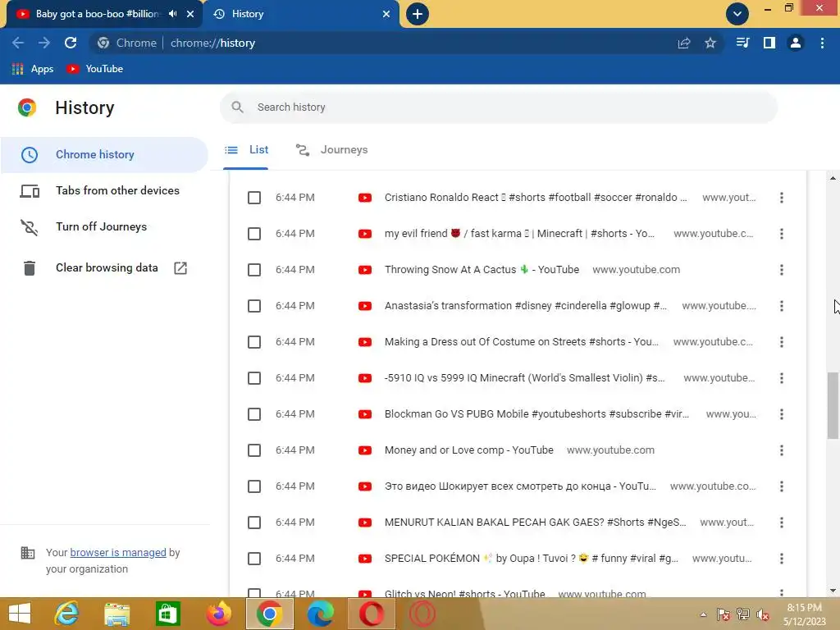This screenshot has height=630, width=840.
Task: Open actions menu for Making a Dress entry
Action: 782,342
